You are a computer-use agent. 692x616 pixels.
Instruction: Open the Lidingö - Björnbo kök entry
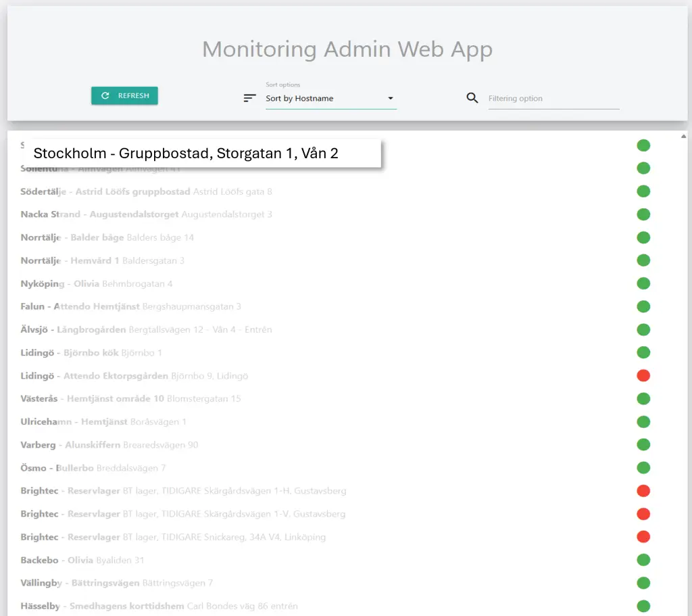91,353
